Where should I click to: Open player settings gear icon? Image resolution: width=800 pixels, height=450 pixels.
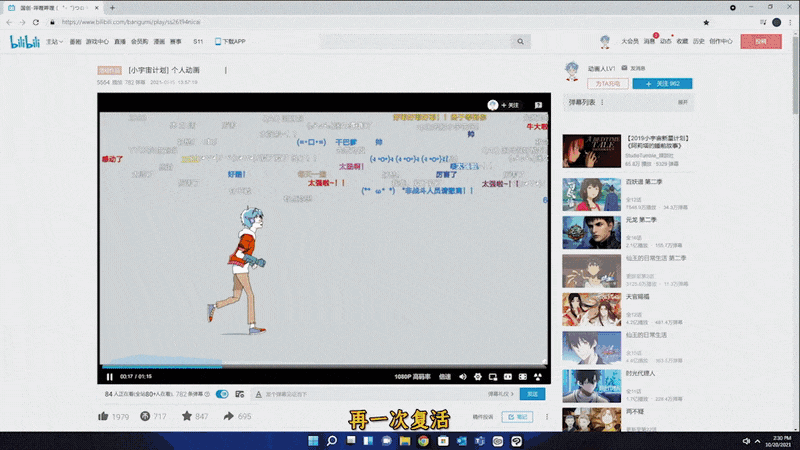478,377
